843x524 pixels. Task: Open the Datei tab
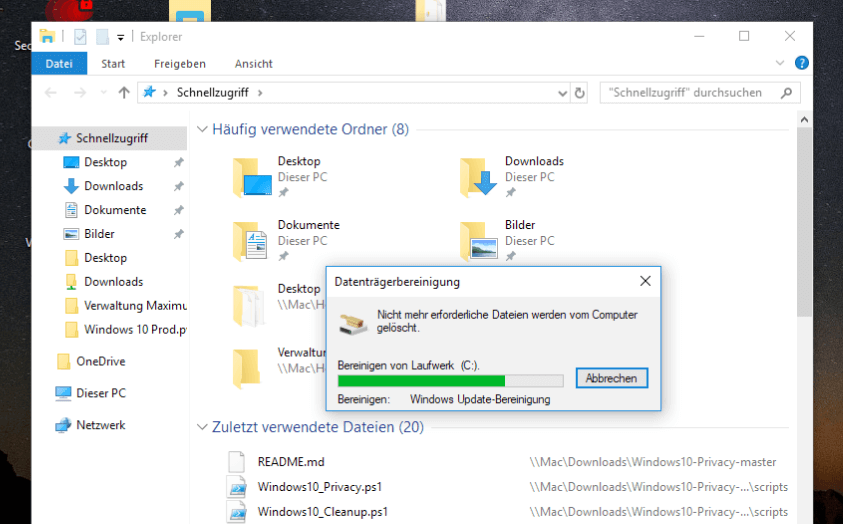(x=59, y=63)
